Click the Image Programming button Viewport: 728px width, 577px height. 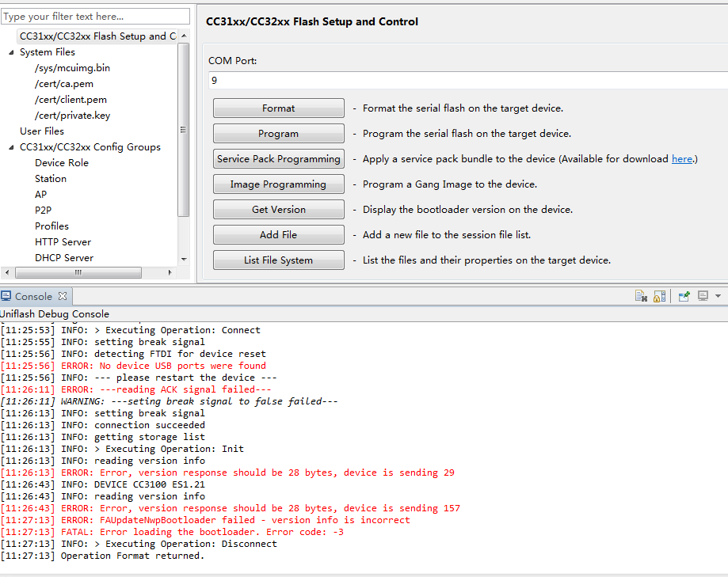(279, 184)
